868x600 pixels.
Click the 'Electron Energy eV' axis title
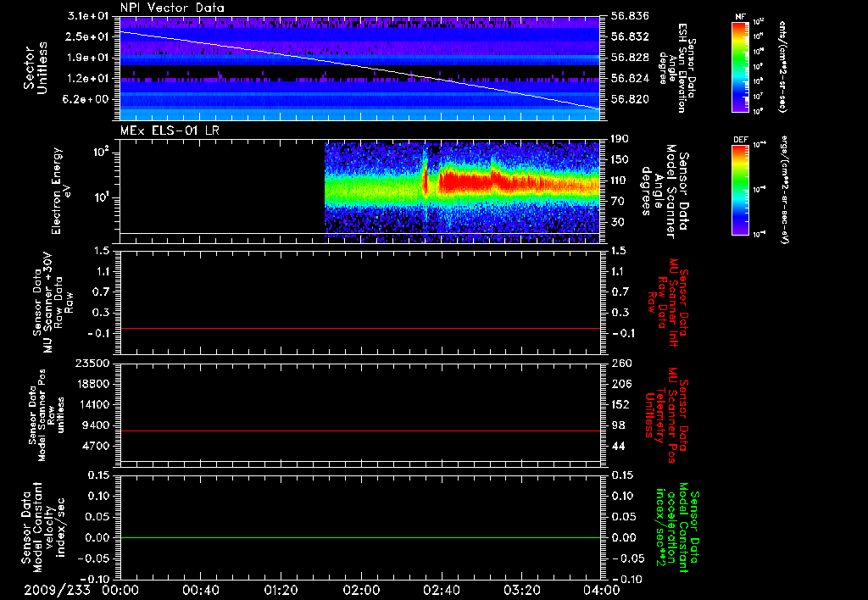coord(61,191)
